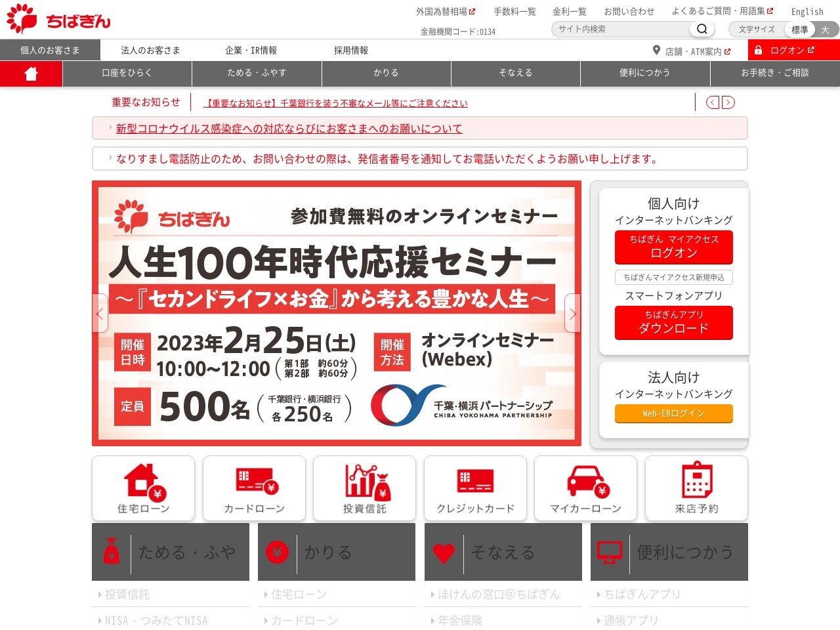Click the next notice arrow icon

728,102
